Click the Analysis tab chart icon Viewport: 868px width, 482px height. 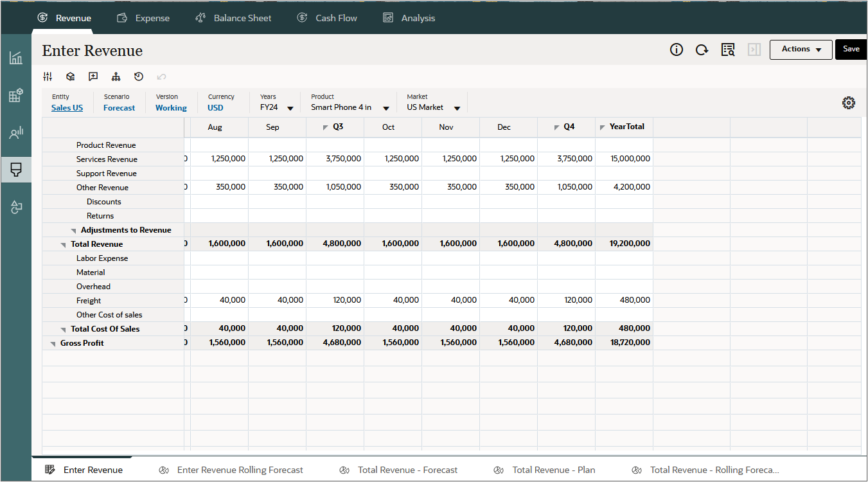[x=388, y=17]
